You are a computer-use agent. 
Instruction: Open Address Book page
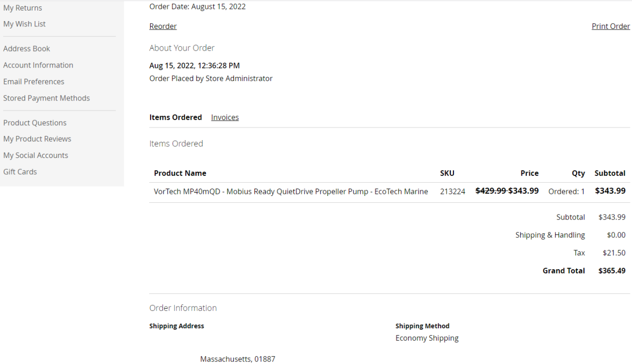click(x=27, y=48)
